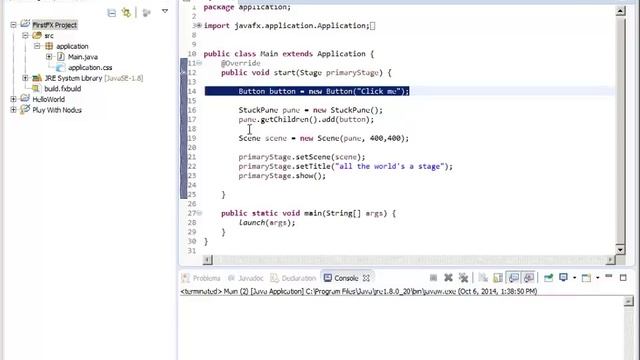
Task: Expand the JRE System Library node
Action: (25, 78)
